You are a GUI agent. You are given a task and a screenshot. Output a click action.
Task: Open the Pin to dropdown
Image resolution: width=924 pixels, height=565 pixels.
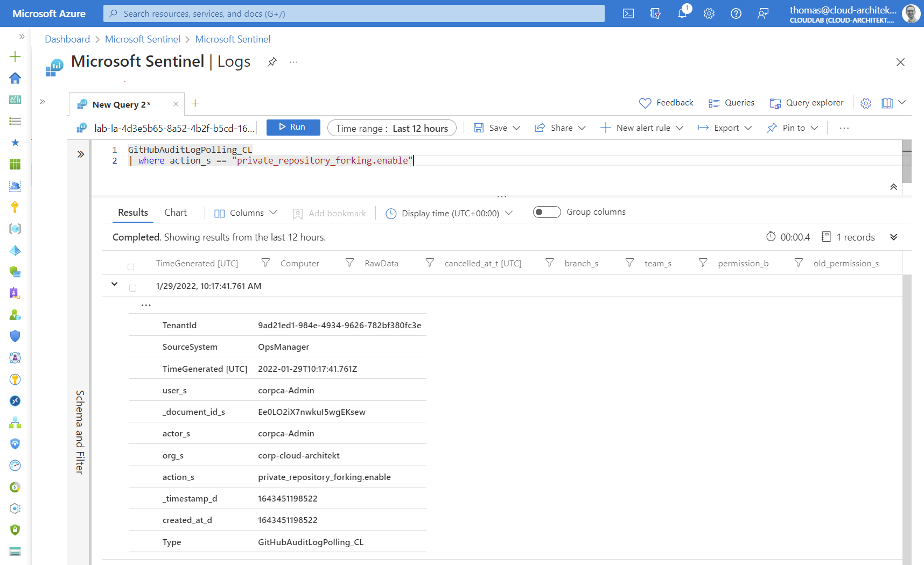click(793, 128)
